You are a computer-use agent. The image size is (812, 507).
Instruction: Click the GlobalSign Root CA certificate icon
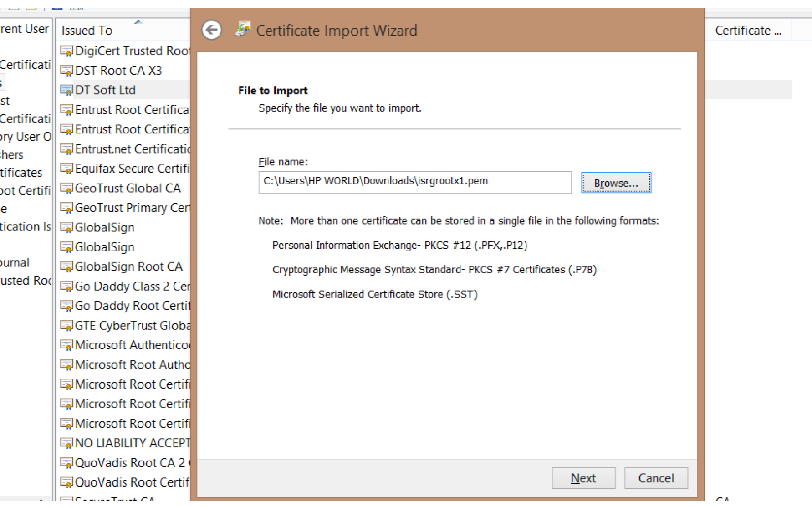tap(66, 266)
